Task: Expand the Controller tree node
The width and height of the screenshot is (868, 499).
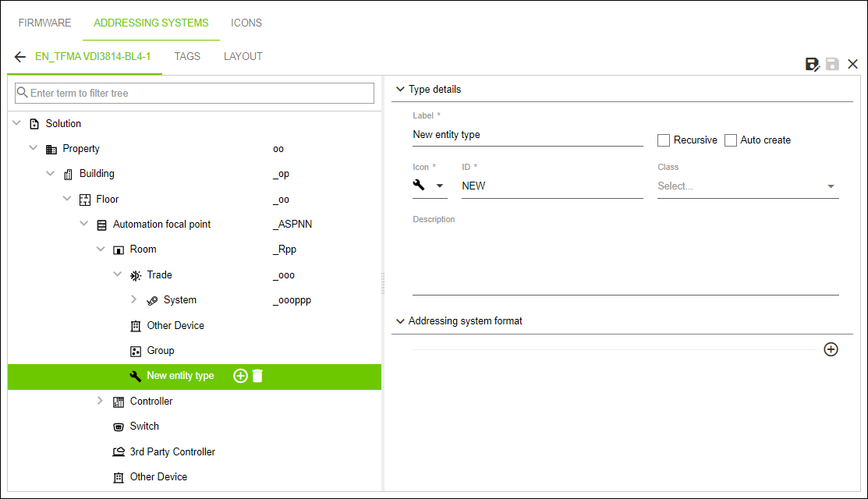Action: (100, 401)
